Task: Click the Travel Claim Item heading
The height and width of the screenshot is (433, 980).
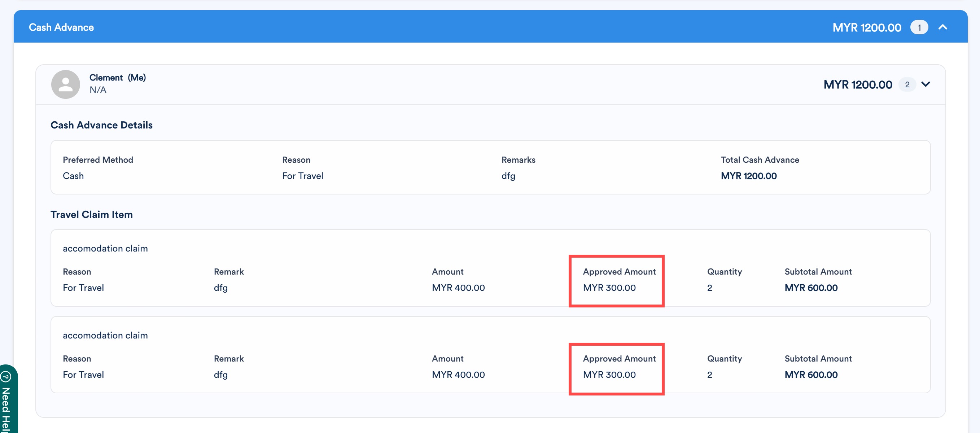Action: pyautogui.click(x=91, y=215)
